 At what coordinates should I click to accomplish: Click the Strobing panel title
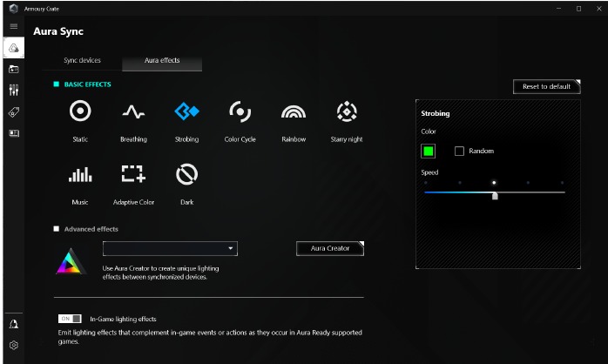tap(436, 113)
